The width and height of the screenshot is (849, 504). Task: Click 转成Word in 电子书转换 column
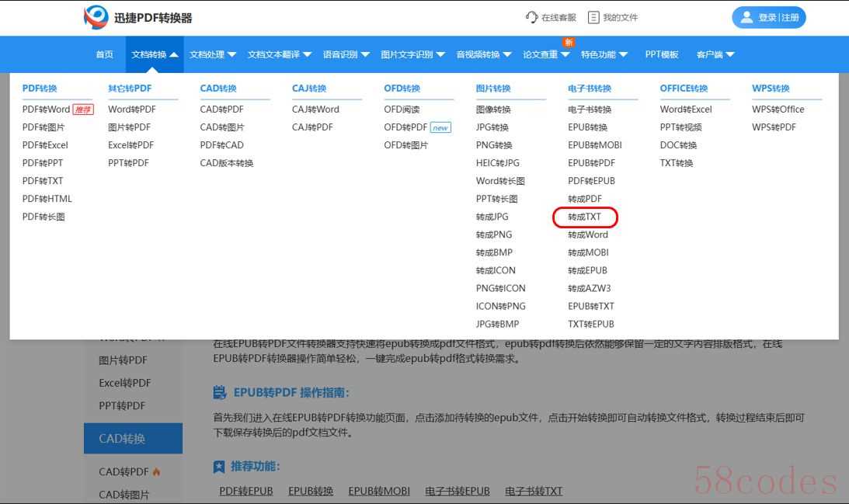click(587, 235)
